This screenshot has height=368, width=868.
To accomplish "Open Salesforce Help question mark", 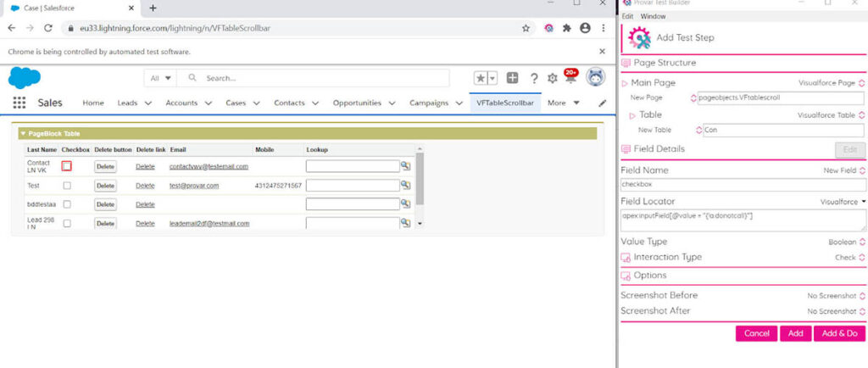I will tap(534, 78).
